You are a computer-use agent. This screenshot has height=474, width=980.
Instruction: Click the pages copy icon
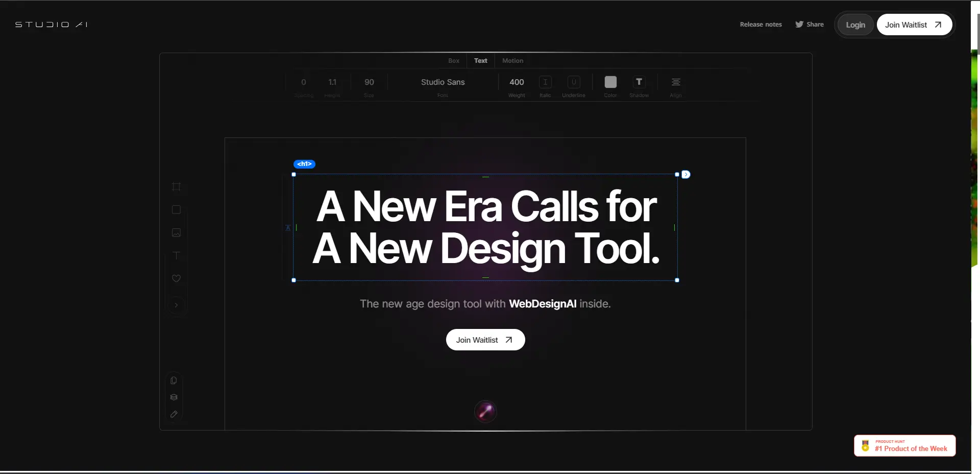pyautogui.click(x=174, y=381)
